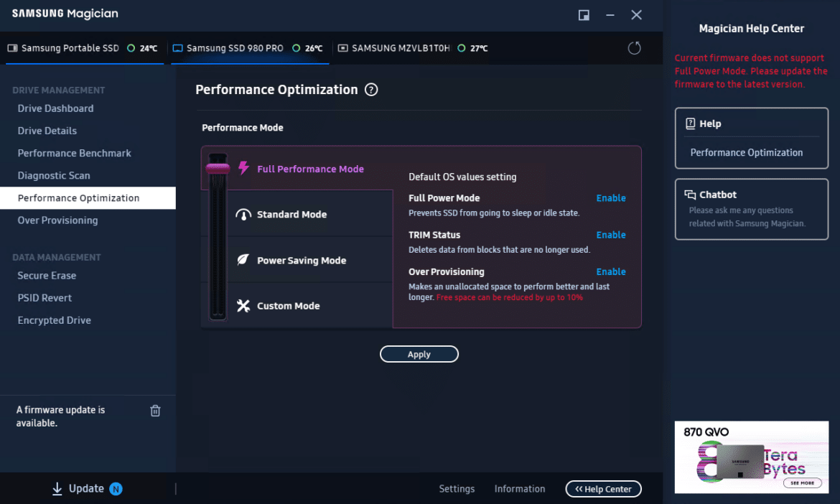Click 'Free space can be reduced' warning
The height and width of the screenshot is (504, 840).
510,297
